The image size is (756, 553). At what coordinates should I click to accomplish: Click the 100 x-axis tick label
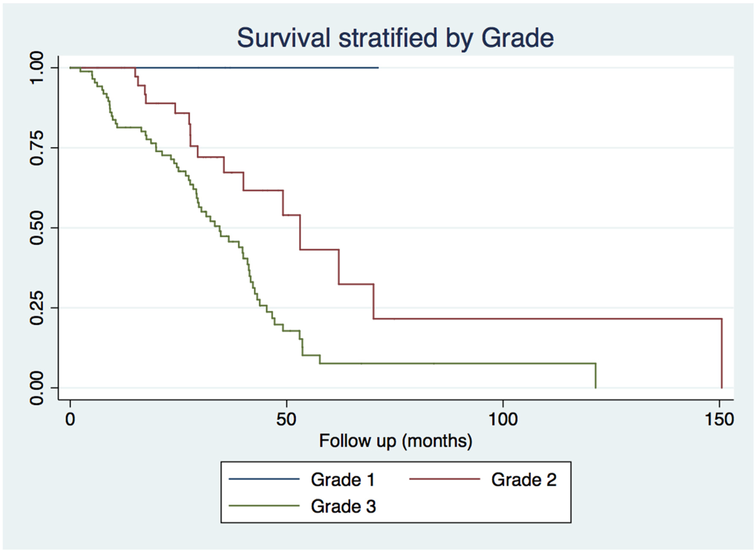coord(503,419)
